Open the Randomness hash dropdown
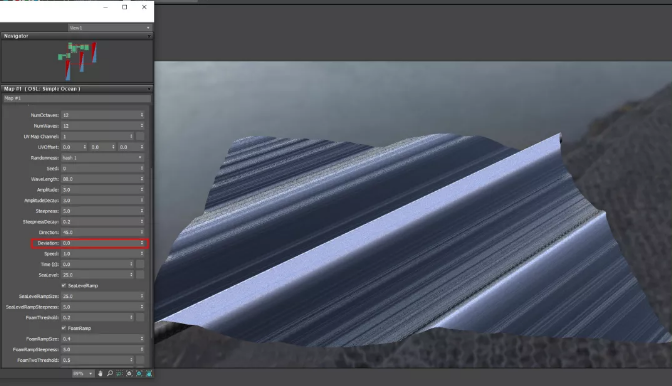This screenshot has width=672, height=386. [x=102, y=158]
